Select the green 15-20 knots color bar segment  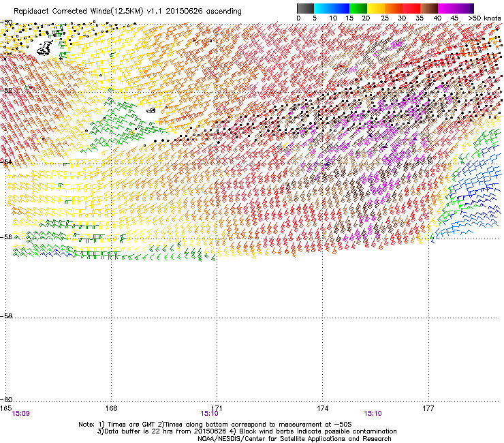(358, 8)
